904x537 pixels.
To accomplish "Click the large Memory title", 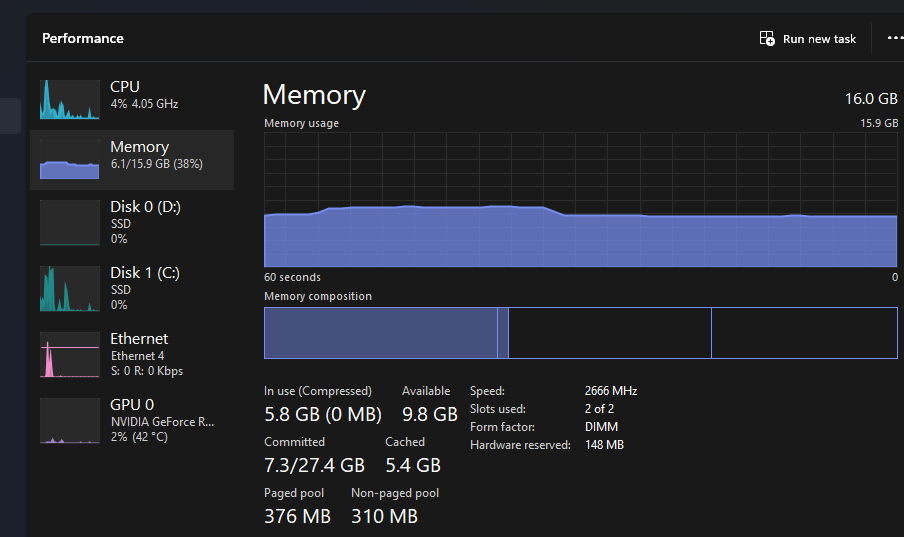I will (314, 95).
